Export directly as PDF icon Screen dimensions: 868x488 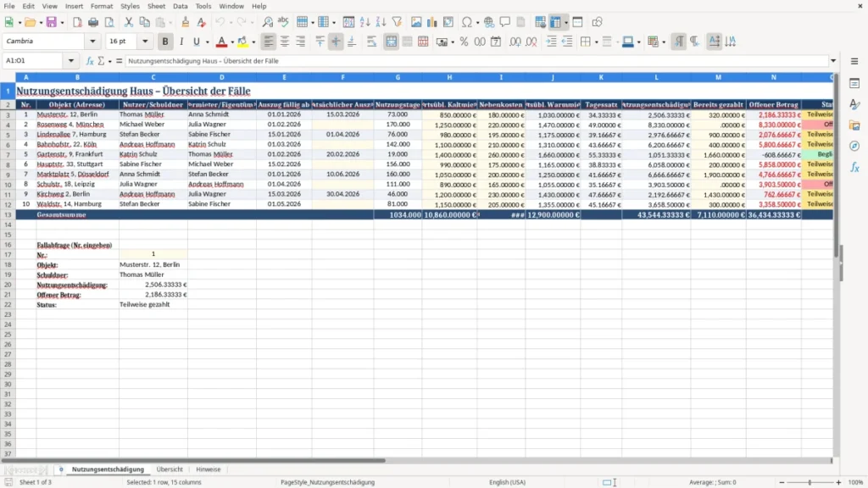(77, 22)
